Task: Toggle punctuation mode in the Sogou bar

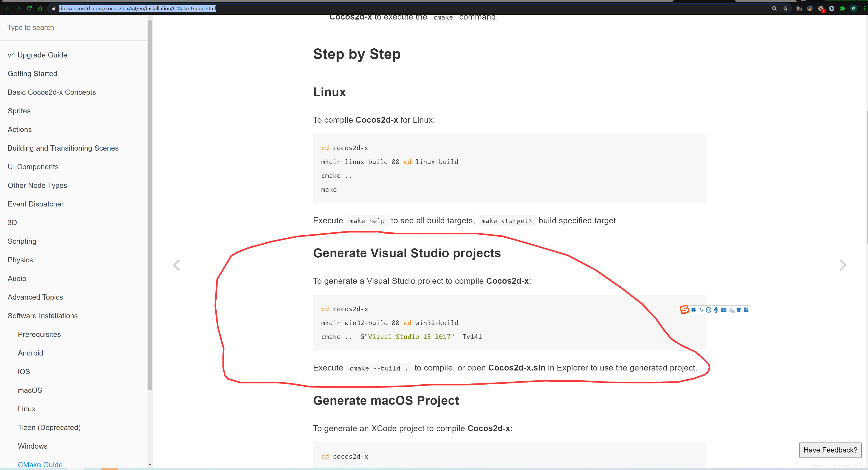Action: click(701, 310)
